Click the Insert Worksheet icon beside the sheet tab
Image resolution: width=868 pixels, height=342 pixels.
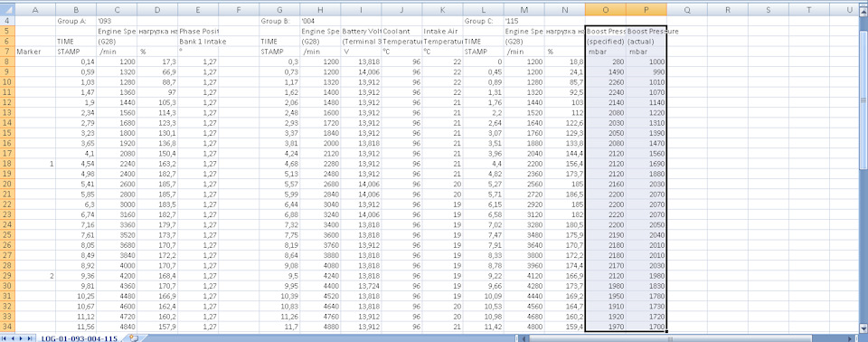[133, 337]
